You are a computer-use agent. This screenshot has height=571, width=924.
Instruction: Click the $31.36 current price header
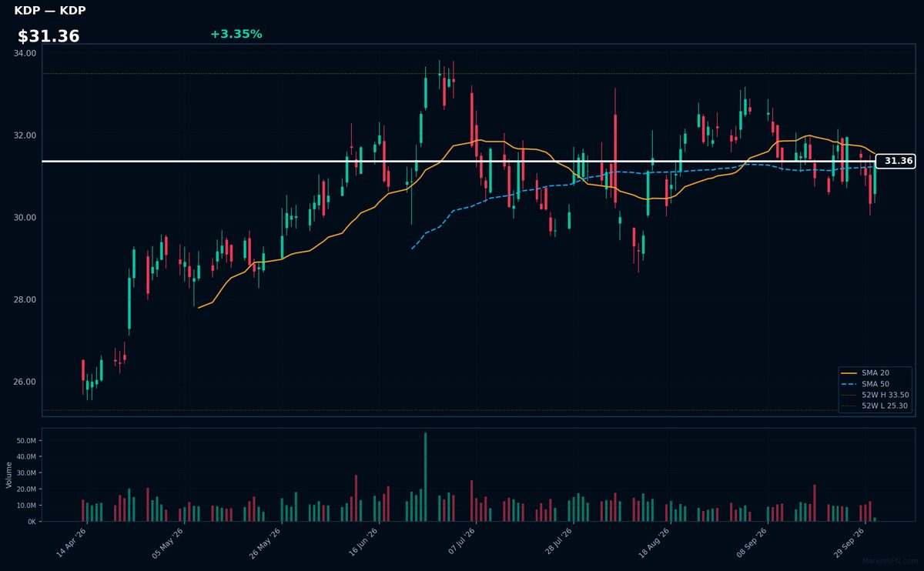click(49, 36)
